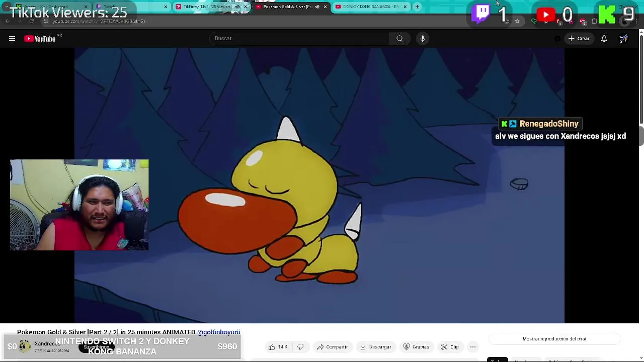
Task: Dislike the video with thumbs-down
Action: point(300,347)
